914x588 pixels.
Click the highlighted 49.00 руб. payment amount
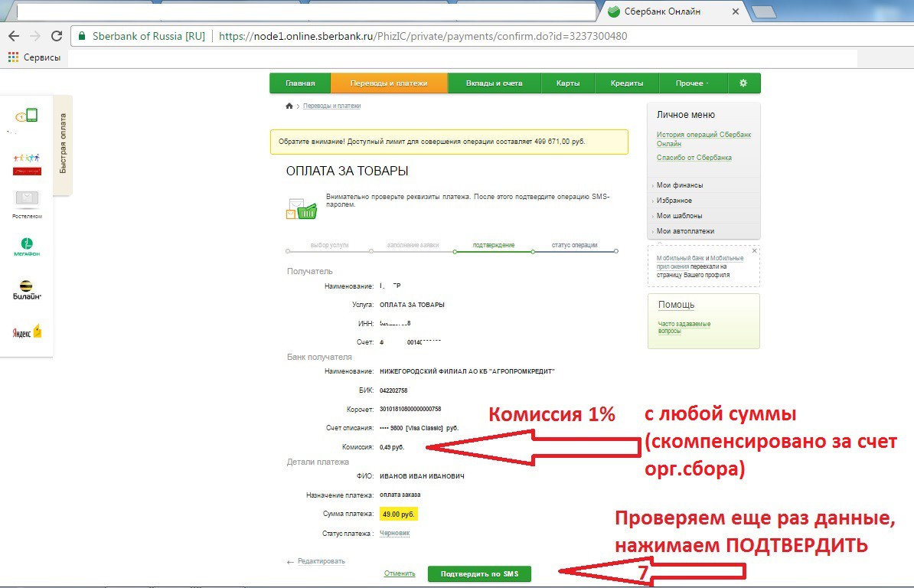[399, 514]
